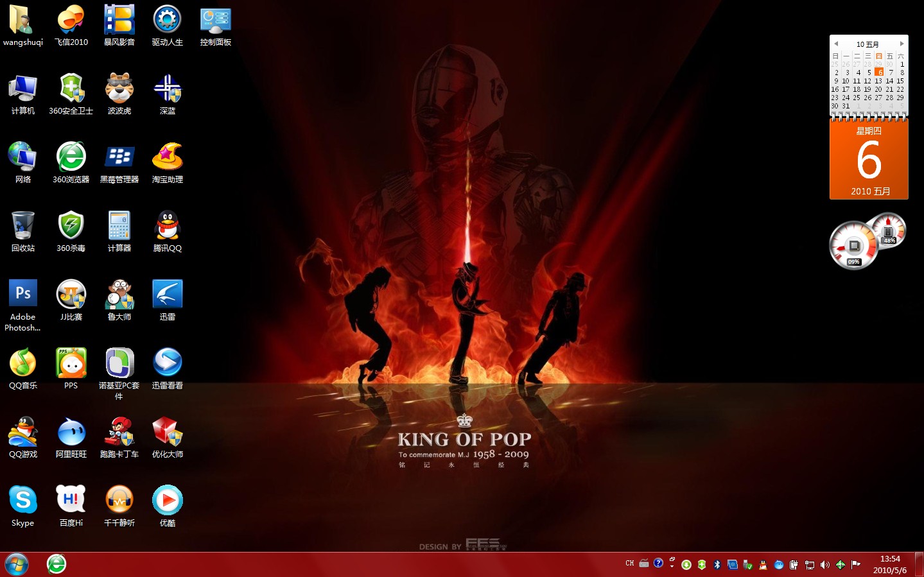Launch the 黑莓管理器 BlackBerry manager
Screen dimensions: 924x577
tap(119, 163)
